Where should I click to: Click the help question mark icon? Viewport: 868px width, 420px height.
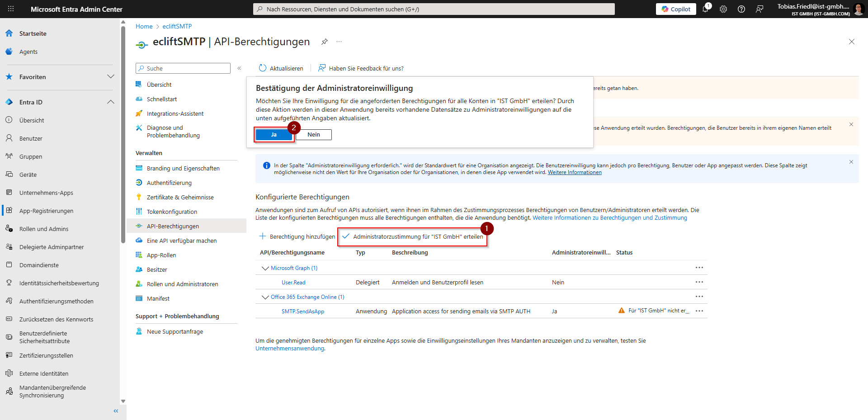pyautogui.click(x=741, y=9)
